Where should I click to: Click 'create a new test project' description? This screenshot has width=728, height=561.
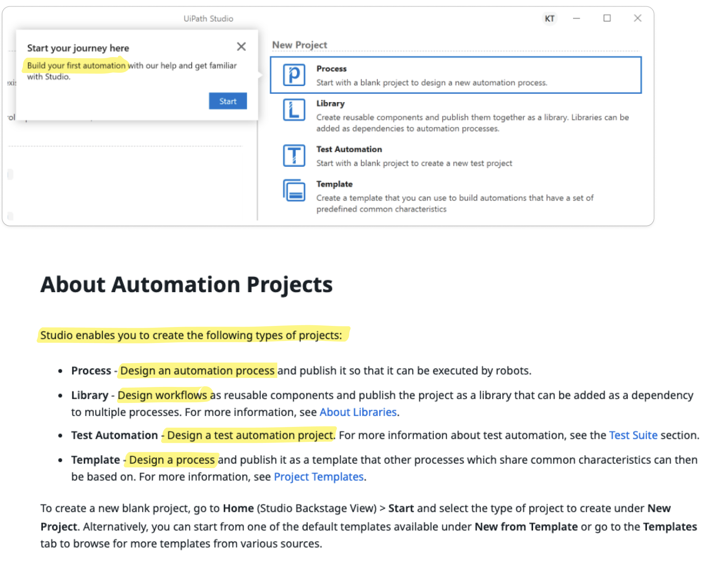point(414,163)
